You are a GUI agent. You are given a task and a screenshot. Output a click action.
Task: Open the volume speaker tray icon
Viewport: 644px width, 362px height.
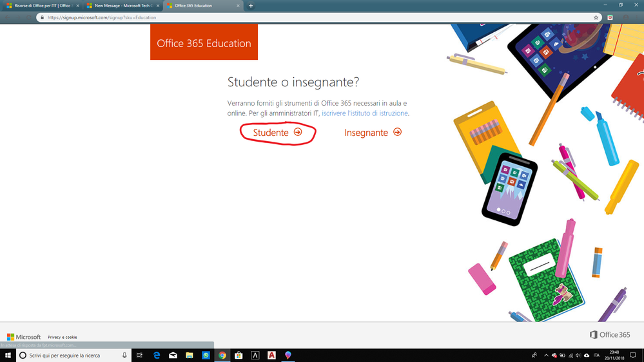tap(578, 356)
